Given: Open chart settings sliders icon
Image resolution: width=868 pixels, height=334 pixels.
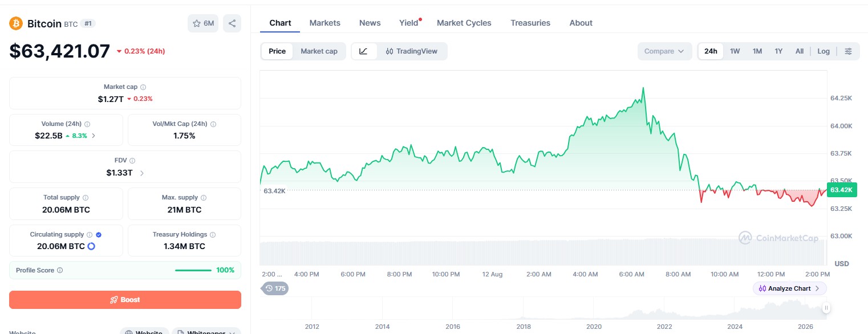Looking at the screenshot, I should pos(848,51).
